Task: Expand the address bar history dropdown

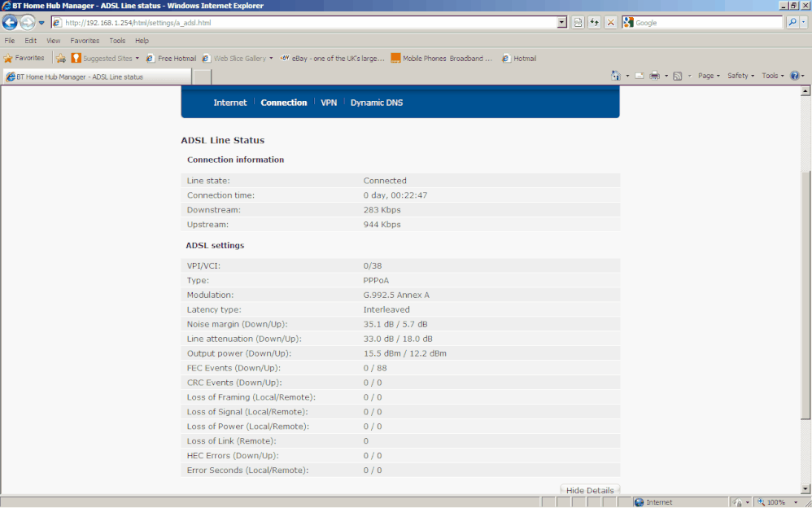Action: (x=562, y=23)
